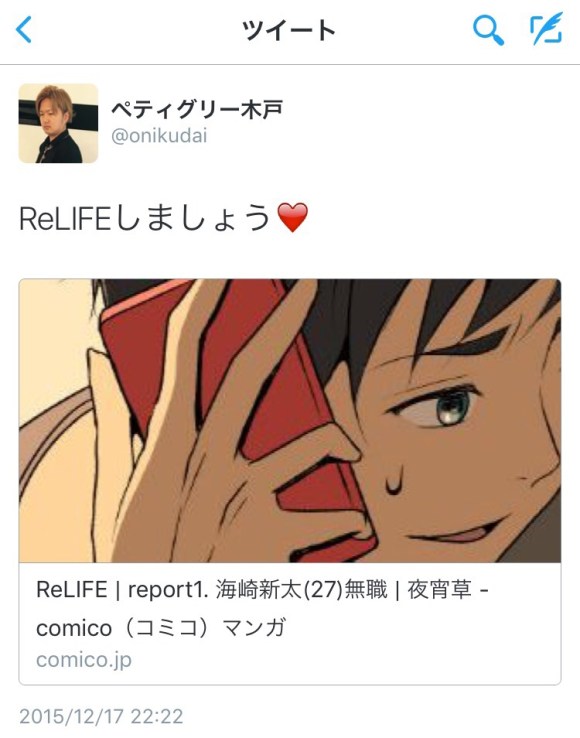Screen dimensions: 580x738
Task: Tap the comico（コミコ）マンガ title line
Action: tap(161, 628)
